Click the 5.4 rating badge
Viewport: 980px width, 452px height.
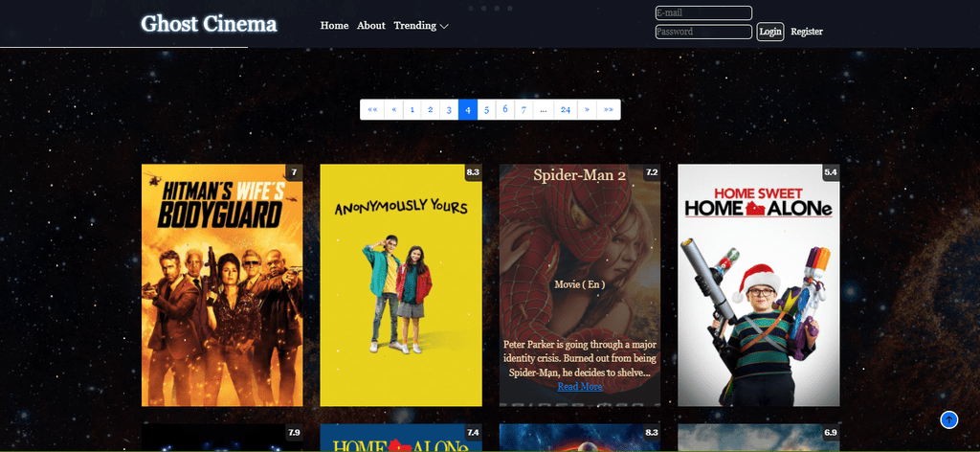pos(831,172)
